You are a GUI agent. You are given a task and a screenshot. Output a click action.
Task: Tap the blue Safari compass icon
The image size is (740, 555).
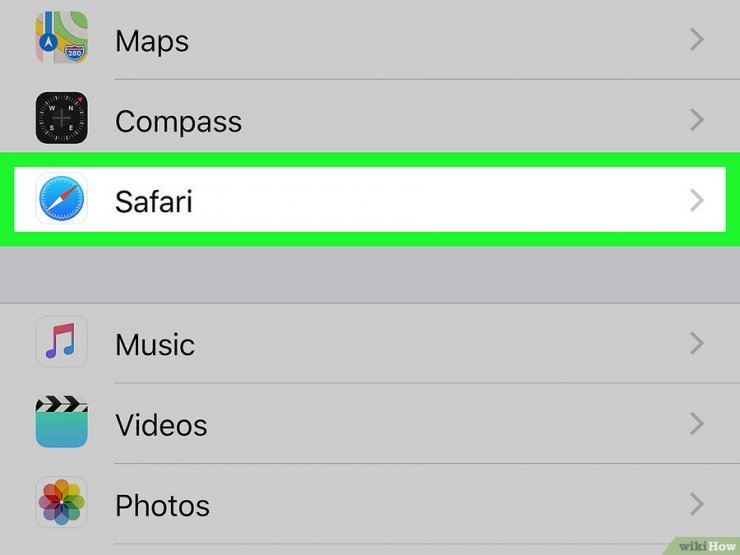[61, 199]
